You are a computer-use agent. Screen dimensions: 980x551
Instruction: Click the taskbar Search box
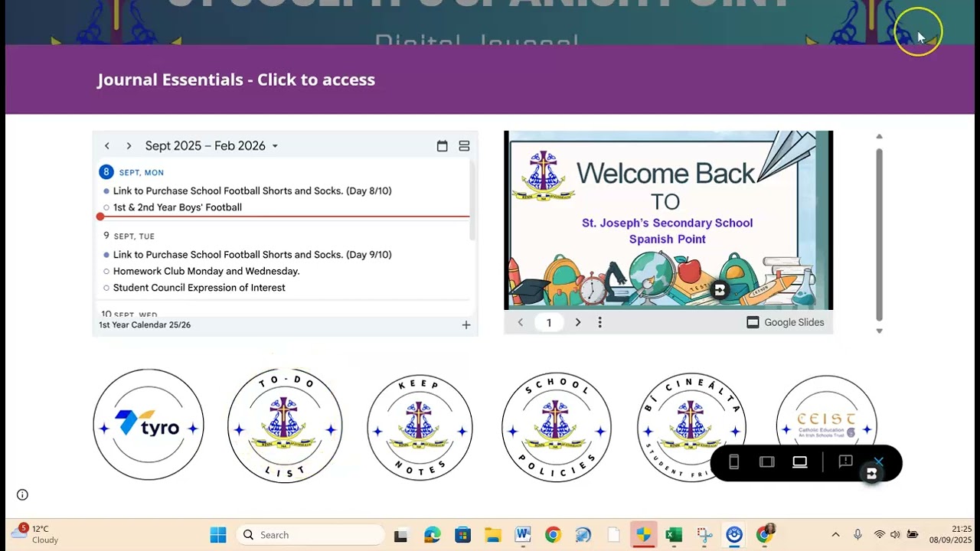click(x=310, y=535)
